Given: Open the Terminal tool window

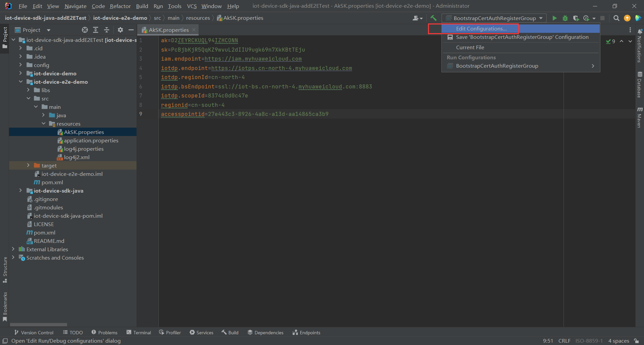Looking at the screenshot, I should pyautogui.click(x=139, y=333).
